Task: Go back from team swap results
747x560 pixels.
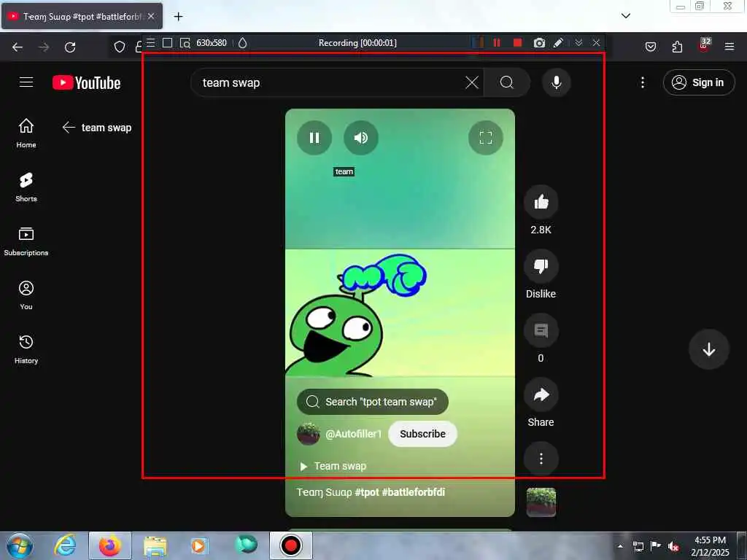Action: 69,128
